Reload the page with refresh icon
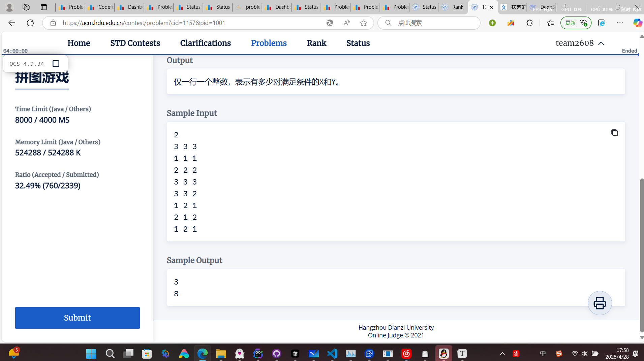Image resolution: width=644 pixels, height=361 pixels. pyautogui.click(x=30, y=23)
